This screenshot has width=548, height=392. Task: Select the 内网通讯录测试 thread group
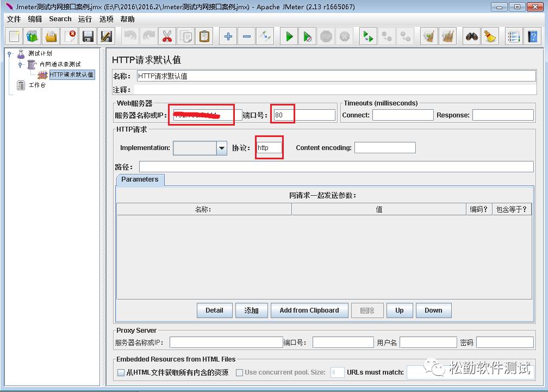60,64
